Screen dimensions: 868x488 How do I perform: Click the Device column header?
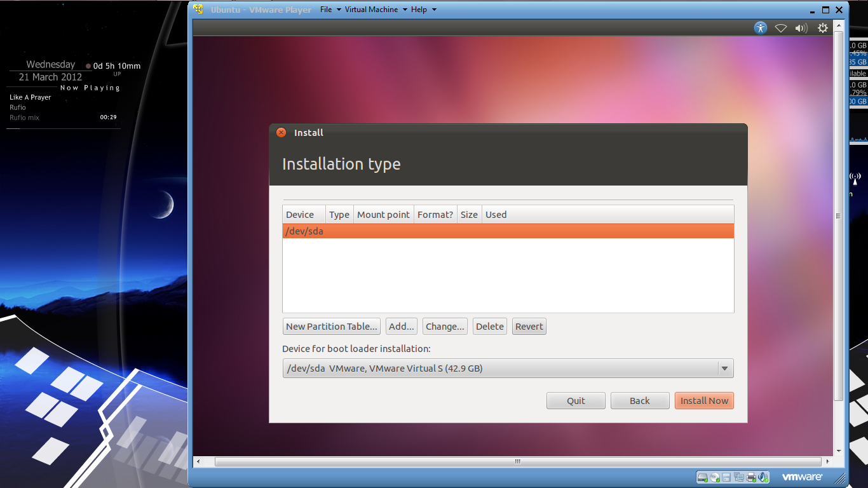[x=304, y=215]
